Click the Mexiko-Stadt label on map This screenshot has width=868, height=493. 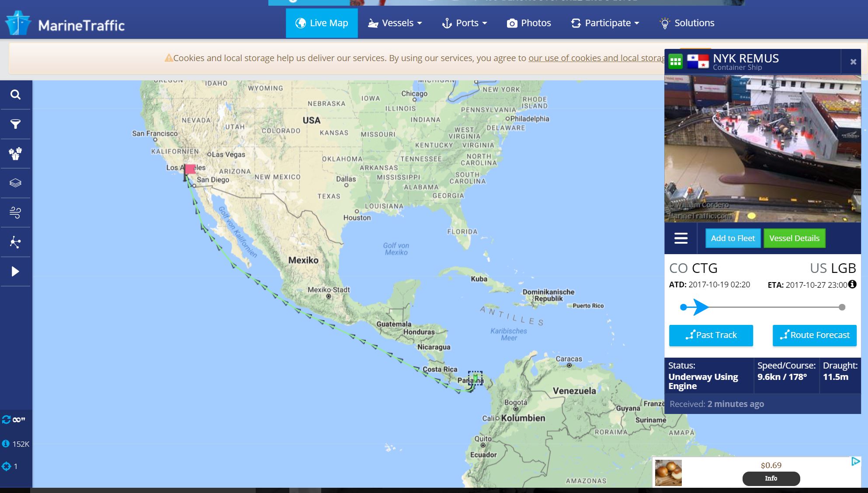[329, 290]
